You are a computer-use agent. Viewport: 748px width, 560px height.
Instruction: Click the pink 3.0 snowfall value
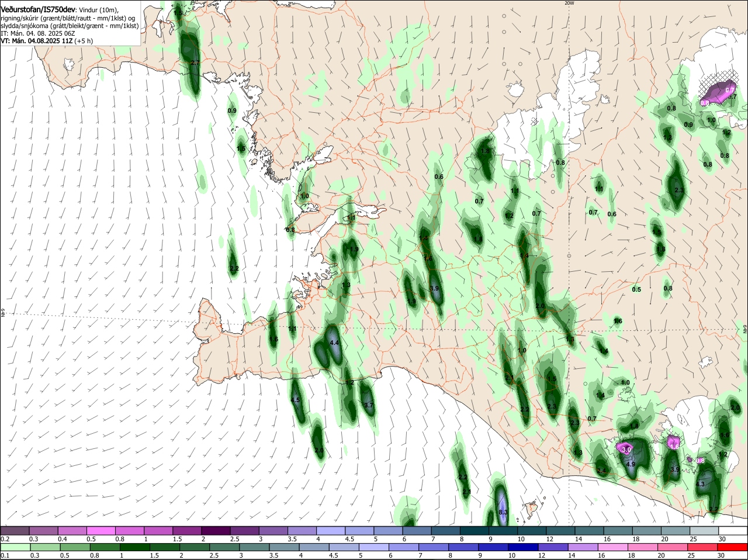pos(626,450)
